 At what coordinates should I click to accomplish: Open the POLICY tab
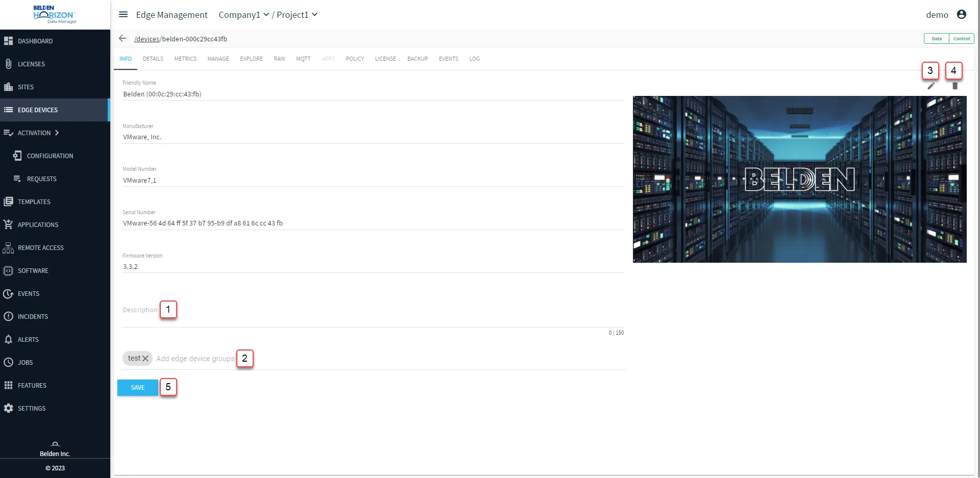355,59
